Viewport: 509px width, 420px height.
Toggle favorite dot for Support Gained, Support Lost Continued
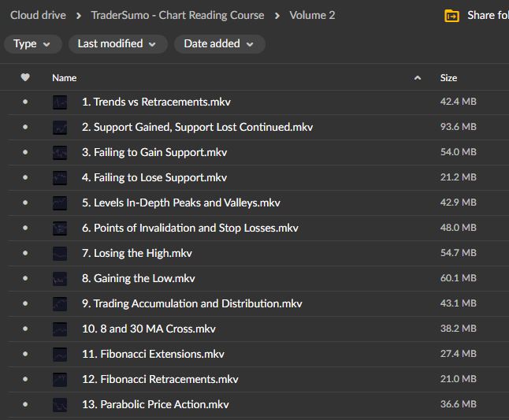click(25, 127)
